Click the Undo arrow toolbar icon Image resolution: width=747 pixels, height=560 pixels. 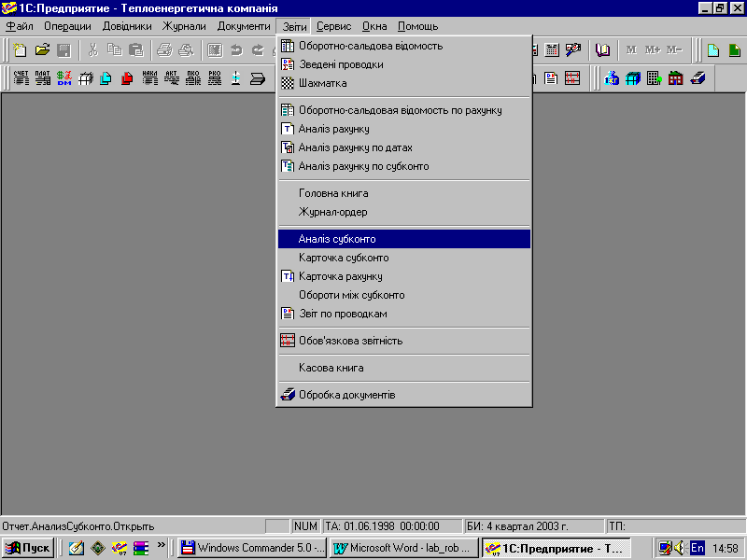coord(236,50)
